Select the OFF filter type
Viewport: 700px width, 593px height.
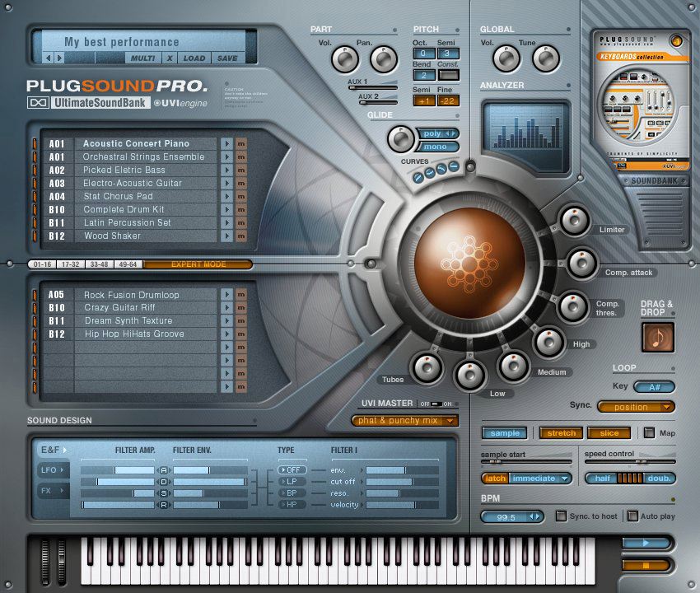pyautogui.click(x=292, y=470)
